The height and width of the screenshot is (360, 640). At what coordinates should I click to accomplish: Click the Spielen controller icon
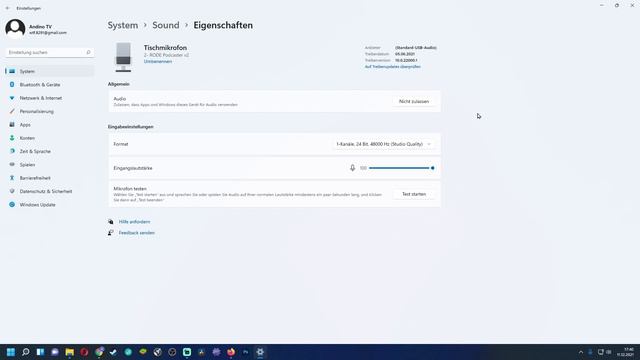tap(12, 164)
